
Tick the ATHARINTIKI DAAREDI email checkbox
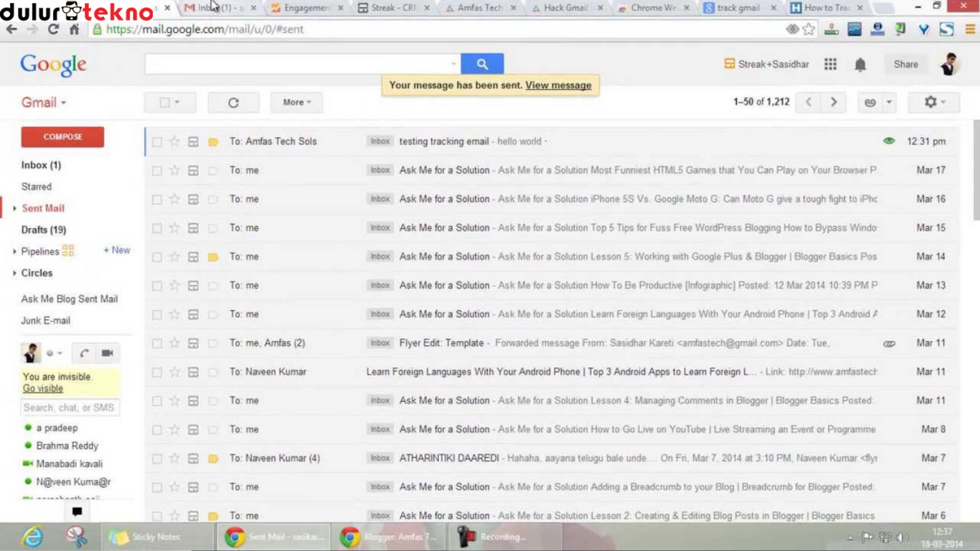(157, 458)
